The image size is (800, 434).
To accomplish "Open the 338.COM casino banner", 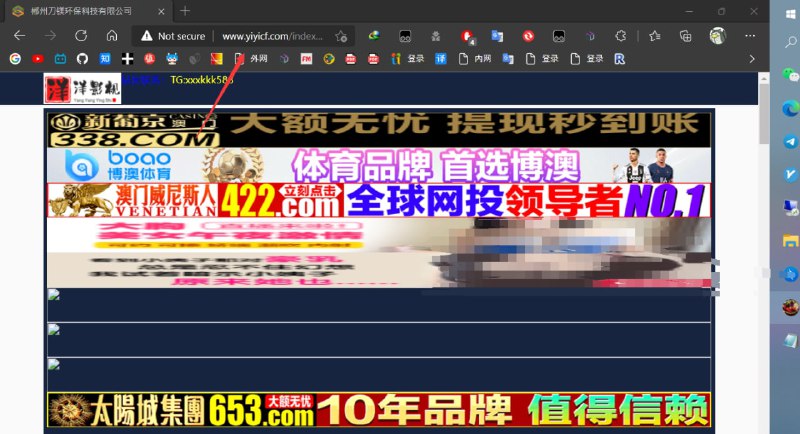I will [x=379, y=130].
